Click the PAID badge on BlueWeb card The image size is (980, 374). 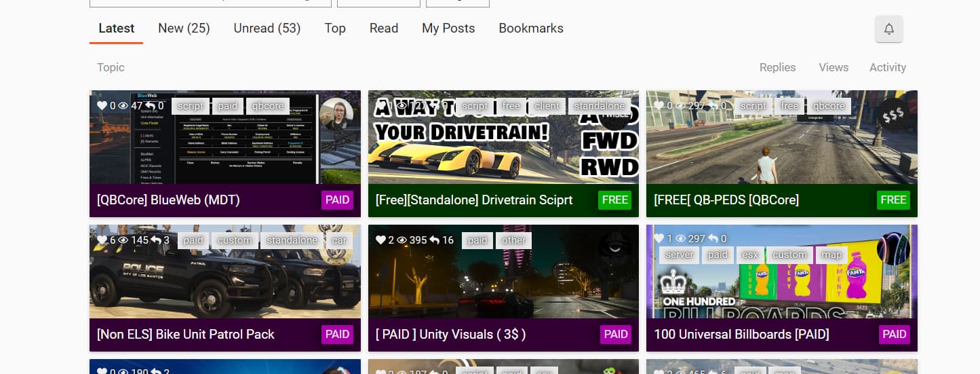(337, 200)
